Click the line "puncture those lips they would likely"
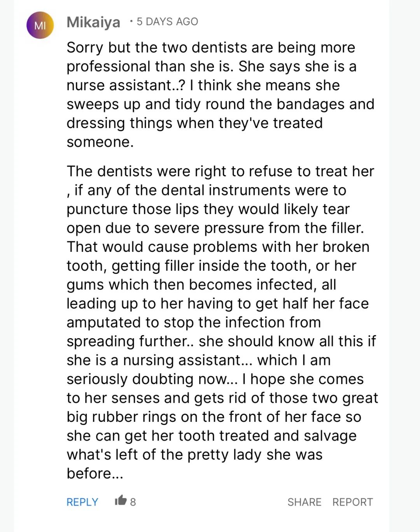 coord(208,209)
